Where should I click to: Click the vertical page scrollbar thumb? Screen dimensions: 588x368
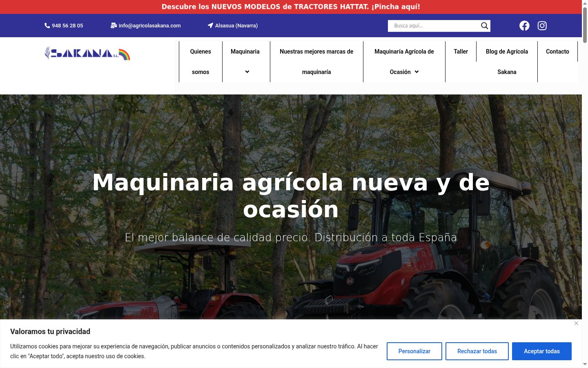(585, 25)
